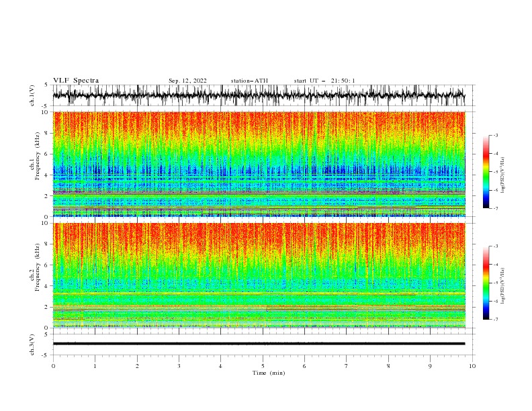Click the ch.3 flat waveform trace
Image resolution: width=532 pixels, height=411 pixels.
[259, 344]
